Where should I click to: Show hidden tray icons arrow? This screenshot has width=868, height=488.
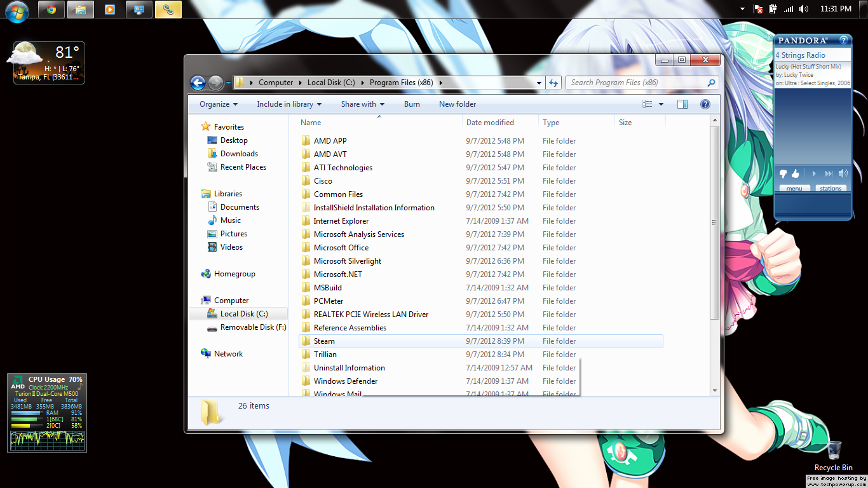click(x=742, y=9)
